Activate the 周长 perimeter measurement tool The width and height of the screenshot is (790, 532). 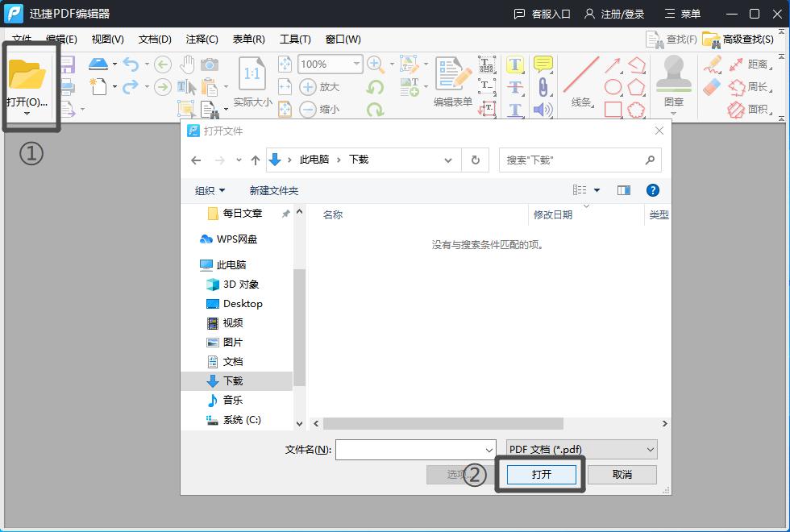click(x=750, y=88)
